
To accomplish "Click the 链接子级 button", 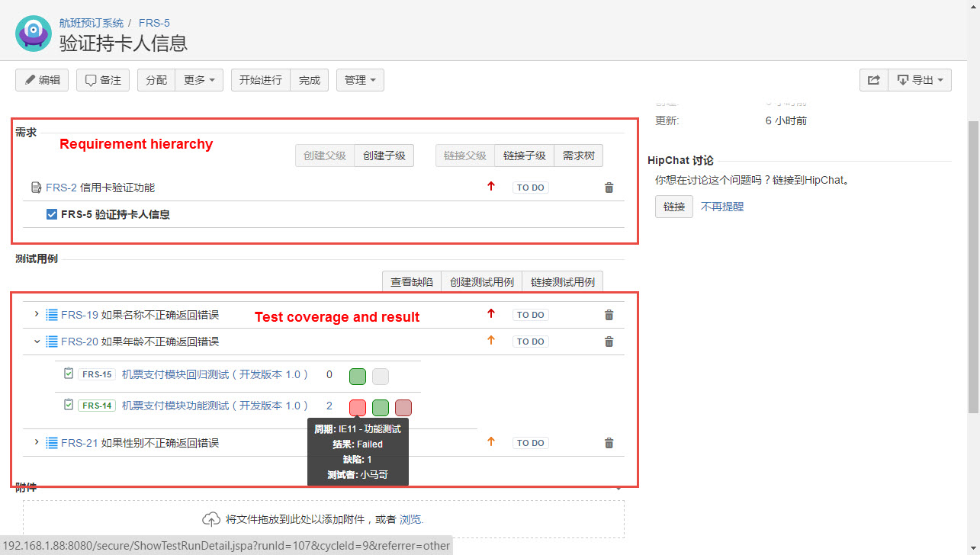I will click(525, 156).
